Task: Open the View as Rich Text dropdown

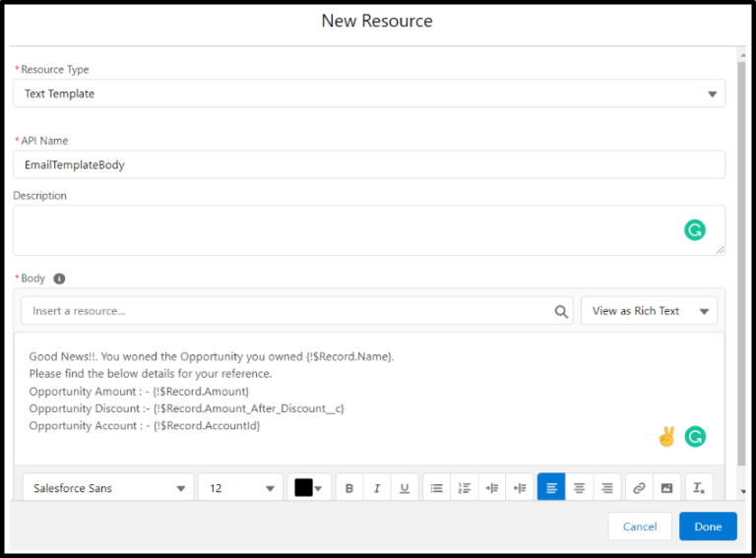Action: (649, 311)
